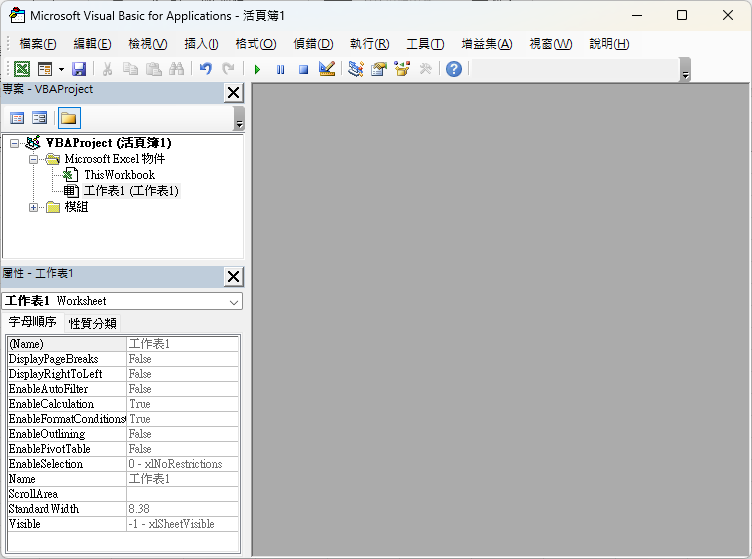Open the Insert object dropdown arrow

61,69
